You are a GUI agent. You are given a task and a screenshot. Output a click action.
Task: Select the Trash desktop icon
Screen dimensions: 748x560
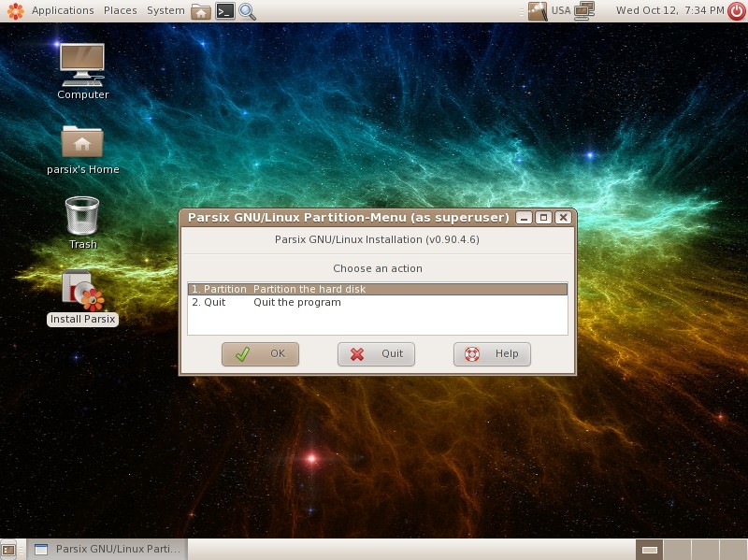[82, 223]
